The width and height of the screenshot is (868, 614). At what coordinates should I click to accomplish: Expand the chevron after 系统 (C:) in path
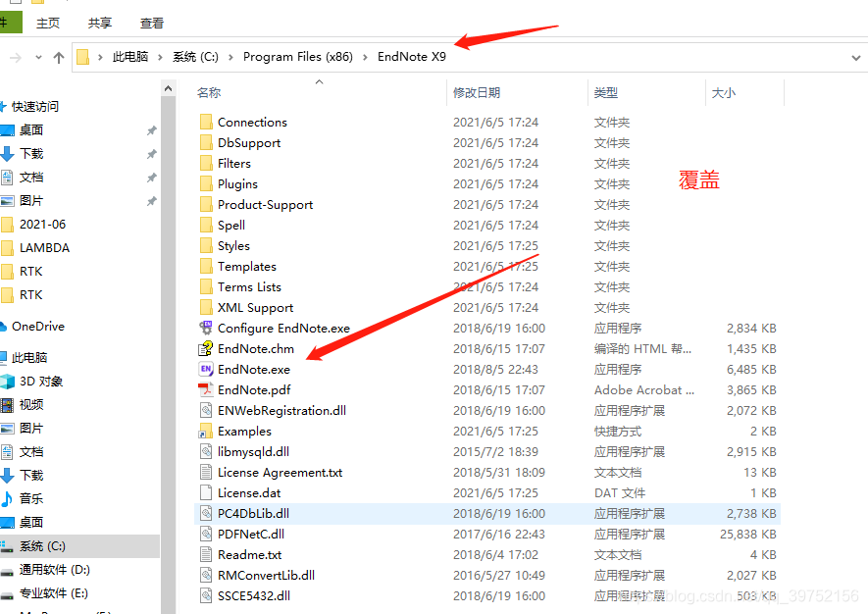click(x=230, y=57)
